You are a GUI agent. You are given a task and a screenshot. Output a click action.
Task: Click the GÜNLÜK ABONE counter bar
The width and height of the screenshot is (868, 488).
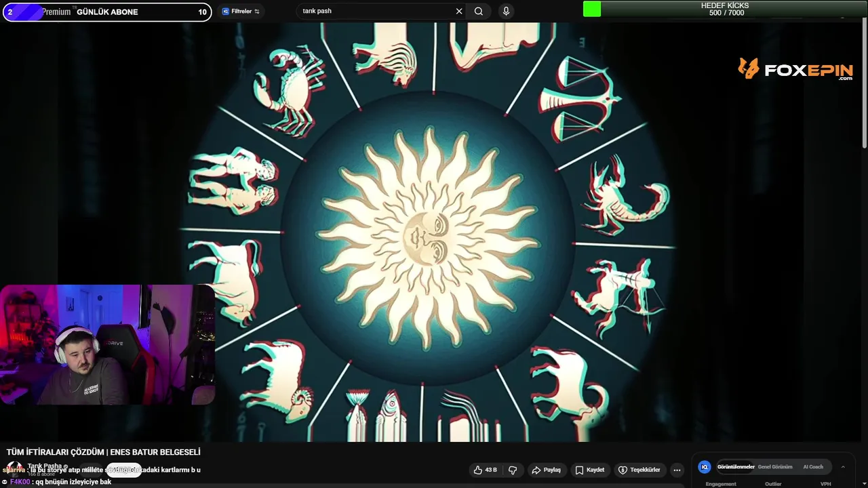pyautogui.click(x=107, y=12)
